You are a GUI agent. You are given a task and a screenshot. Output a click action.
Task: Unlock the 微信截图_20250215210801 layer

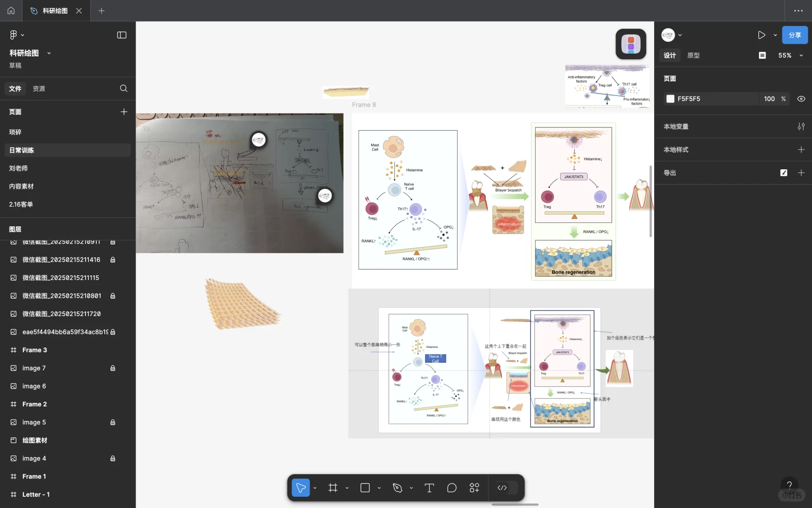point(113,296)
